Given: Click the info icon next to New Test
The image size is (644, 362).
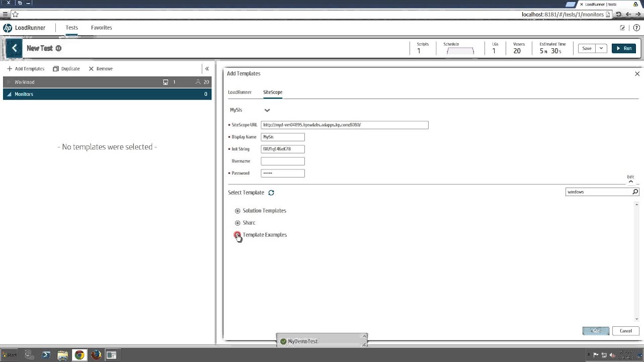Looking at the screenshot, I should 58,48.
